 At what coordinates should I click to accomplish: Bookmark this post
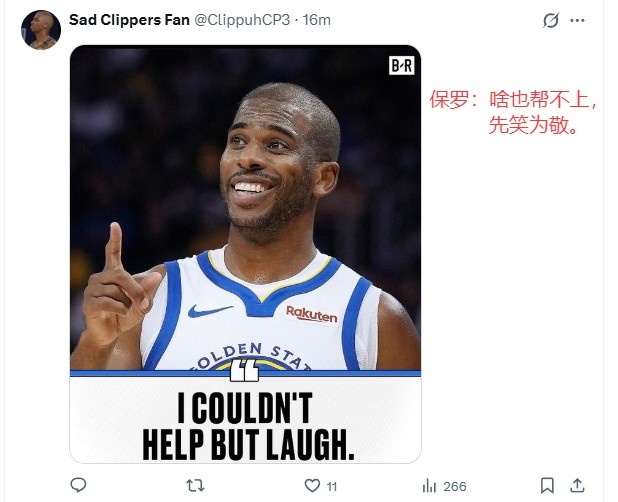(x=547, y=485)
